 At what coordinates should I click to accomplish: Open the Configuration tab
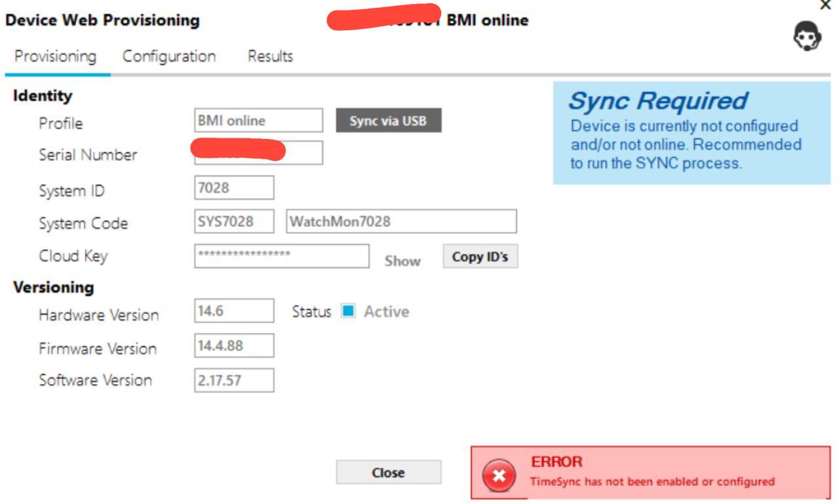coord(169,56)
